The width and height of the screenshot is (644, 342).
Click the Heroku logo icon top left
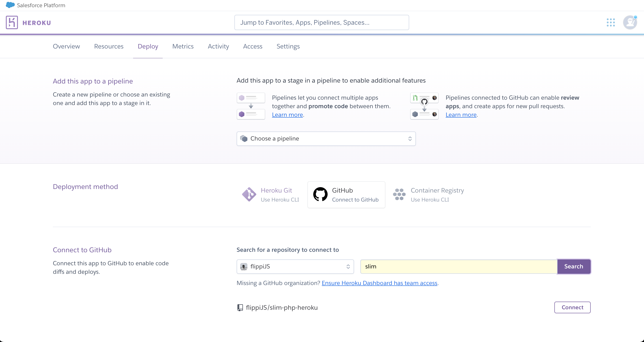(11, 23)
